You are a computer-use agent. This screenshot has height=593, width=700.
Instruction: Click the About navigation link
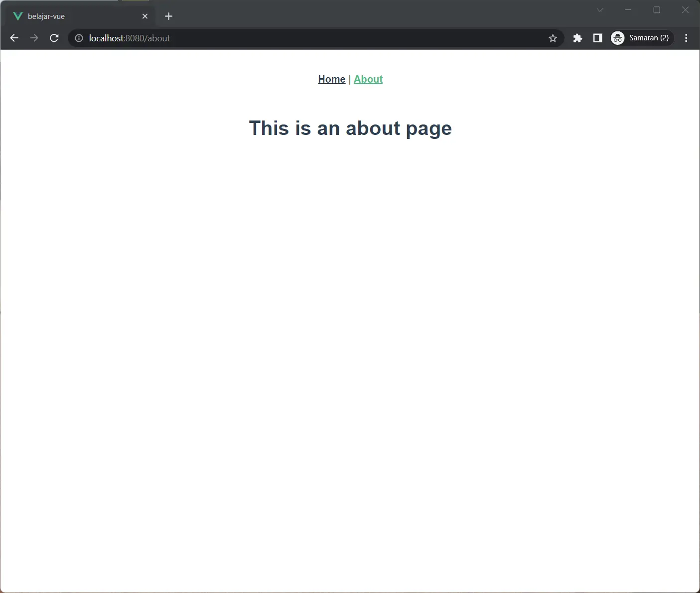(x=368, y=79)
